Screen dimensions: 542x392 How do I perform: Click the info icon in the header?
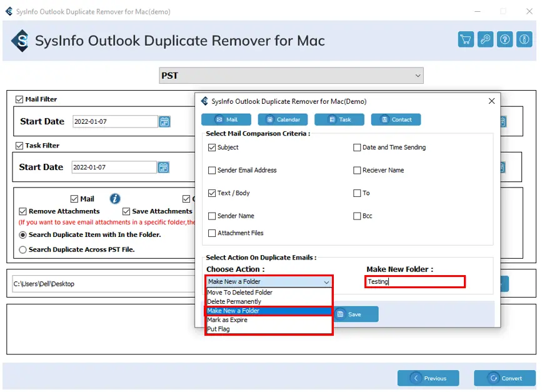524,39
